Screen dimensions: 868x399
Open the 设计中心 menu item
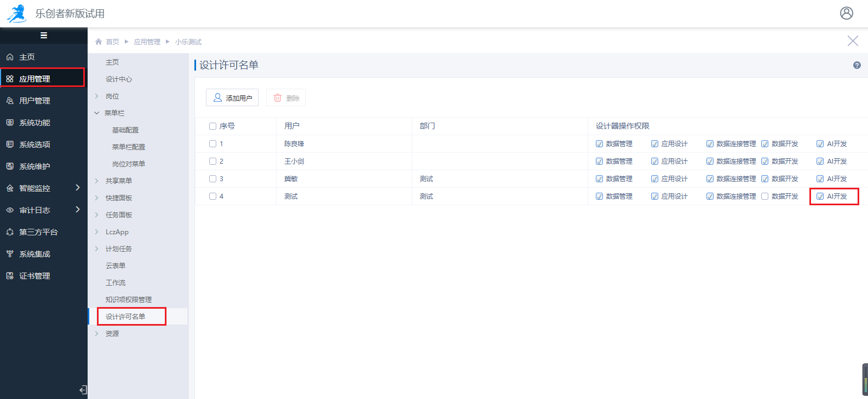click(119, 79)
